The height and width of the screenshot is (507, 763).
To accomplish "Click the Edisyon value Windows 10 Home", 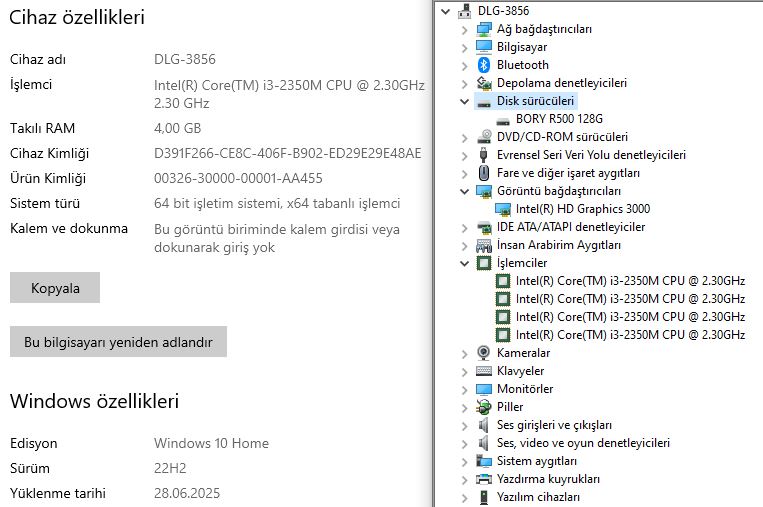I will [x=211, y=443].
